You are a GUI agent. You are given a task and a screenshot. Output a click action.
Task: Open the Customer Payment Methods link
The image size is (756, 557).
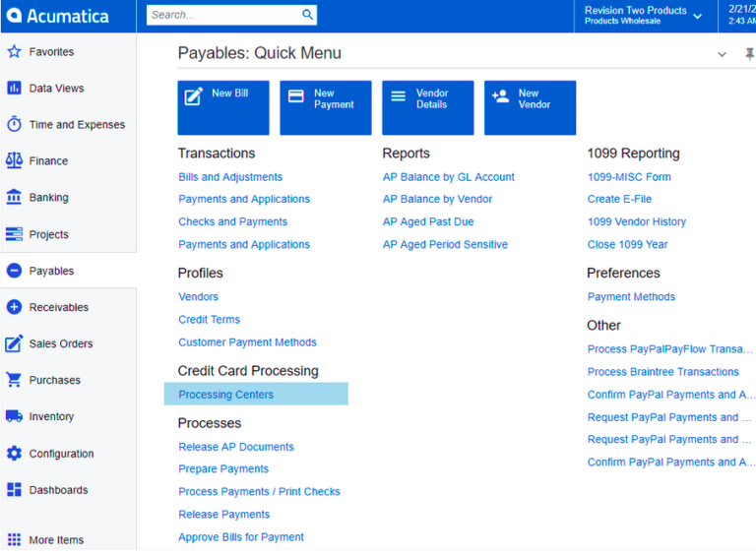247,342
